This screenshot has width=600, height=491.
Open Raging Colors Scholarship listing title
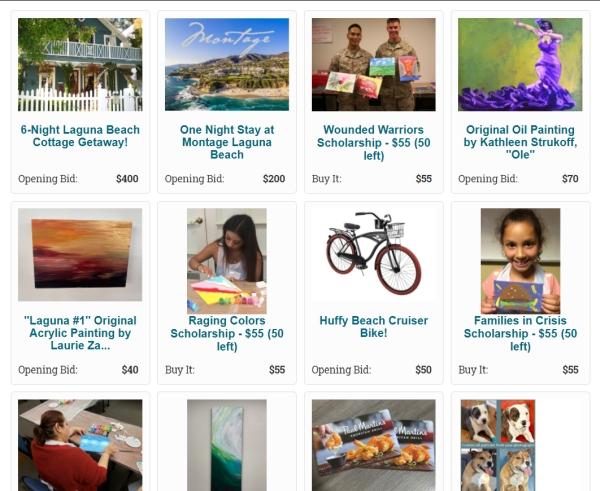pos(227,333)
